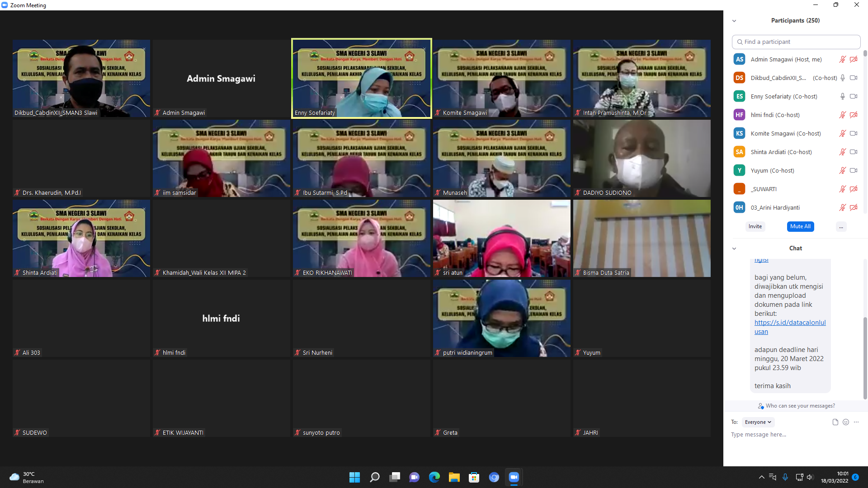Open Microsoft Edge from the taskbar

pos(434,477)
